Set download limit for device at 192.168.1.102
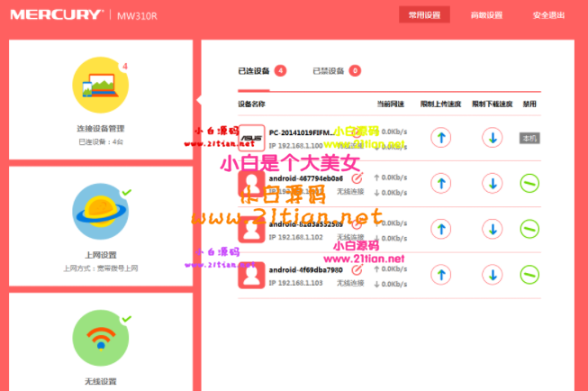The height and width of the screenshot is (391, 588). click(x=492, y=229)
